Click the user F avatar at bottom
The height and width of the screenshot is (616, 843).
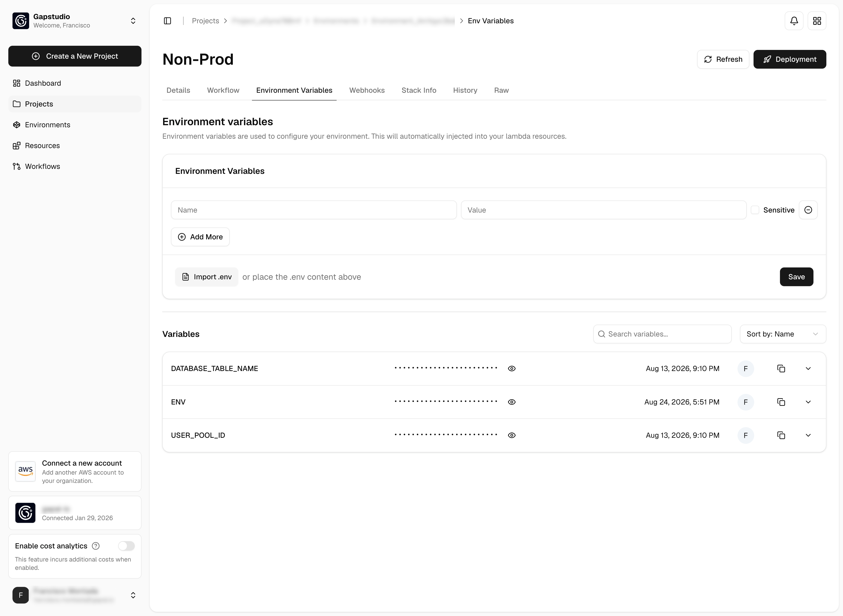[x=21, y=595]
